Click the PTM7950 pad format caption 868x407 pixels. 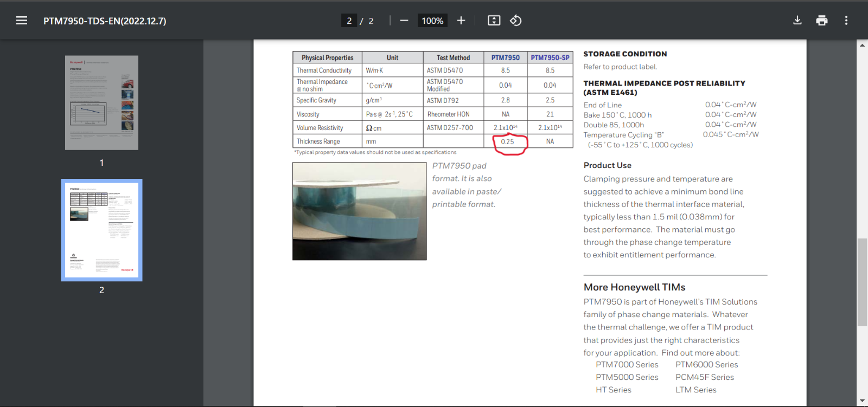(467, 185)
